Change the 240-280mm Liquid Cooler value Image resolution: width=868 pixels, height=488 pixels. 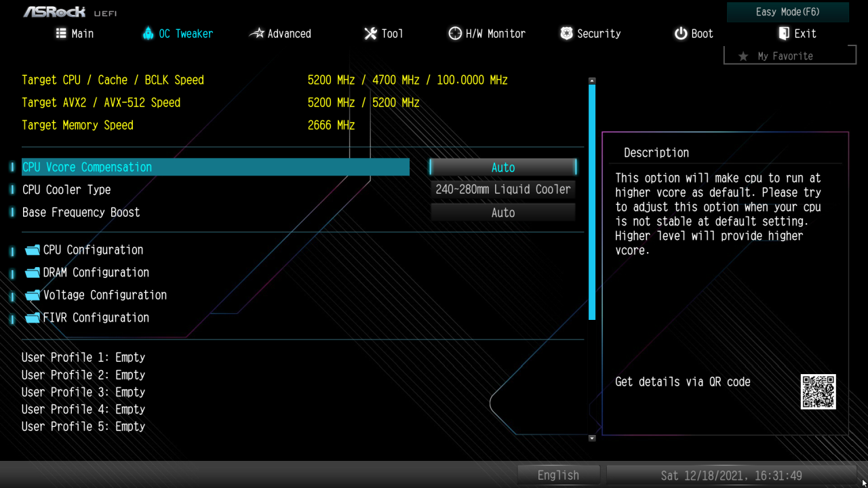[x=503, y=190]
